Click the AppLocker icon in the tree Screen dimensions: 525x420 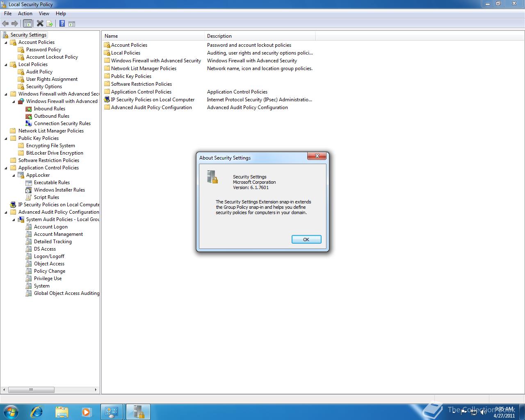tap(21, 175)
